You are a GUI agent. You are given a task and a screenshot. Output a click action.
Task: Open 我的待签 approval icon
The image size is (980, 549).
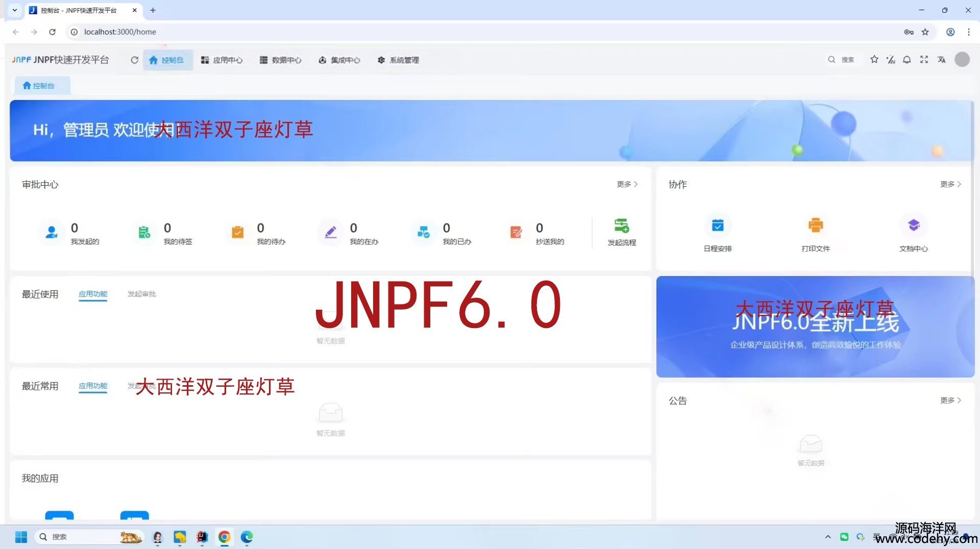(144, 233)
